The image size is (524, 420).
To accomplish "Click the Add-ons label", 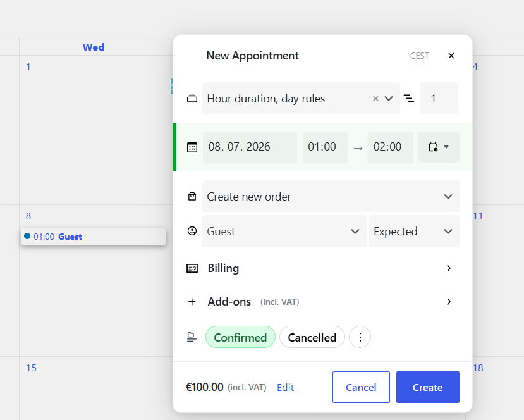I will click(x=229, y=302).
